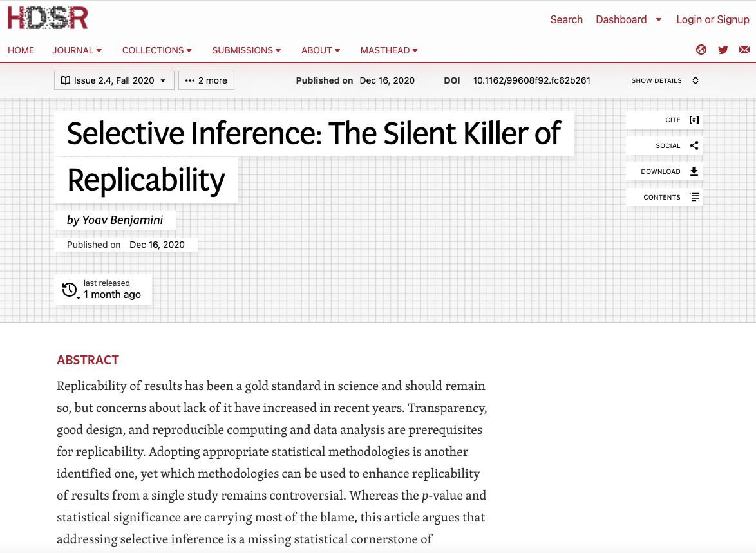Click the cite bracket icon
The image size is (756, 553).
click(x=694, y=120)
